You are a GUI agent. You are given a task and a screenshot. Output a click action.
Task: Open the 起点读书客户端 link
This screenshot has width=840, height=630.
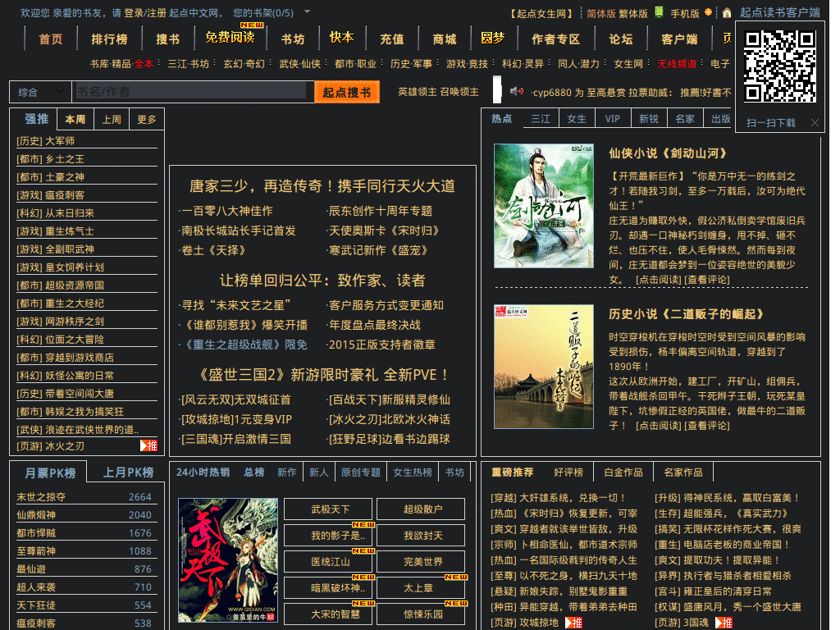779,12
